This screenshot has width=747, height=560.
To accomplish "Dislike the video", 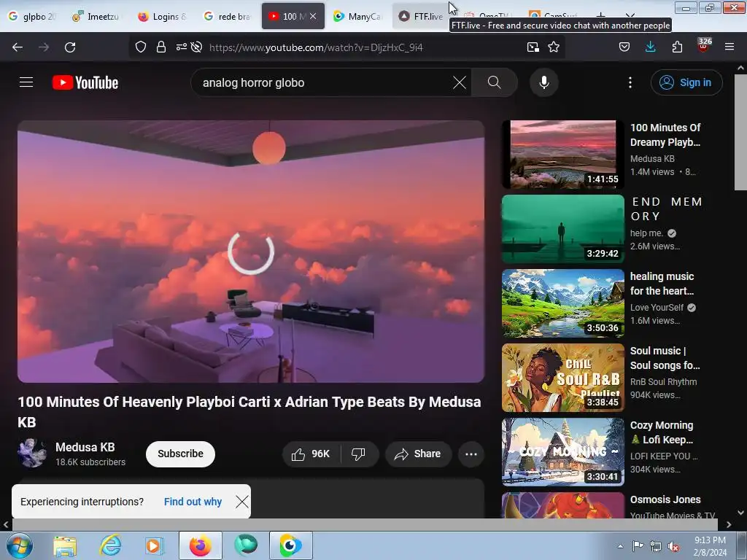I will tap(358, 454).
